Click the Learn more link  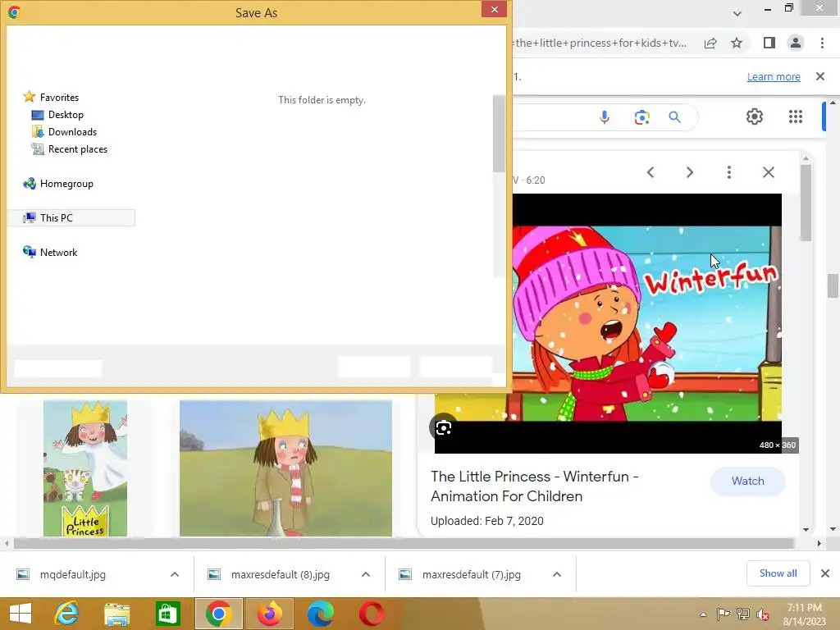(774, 76)
